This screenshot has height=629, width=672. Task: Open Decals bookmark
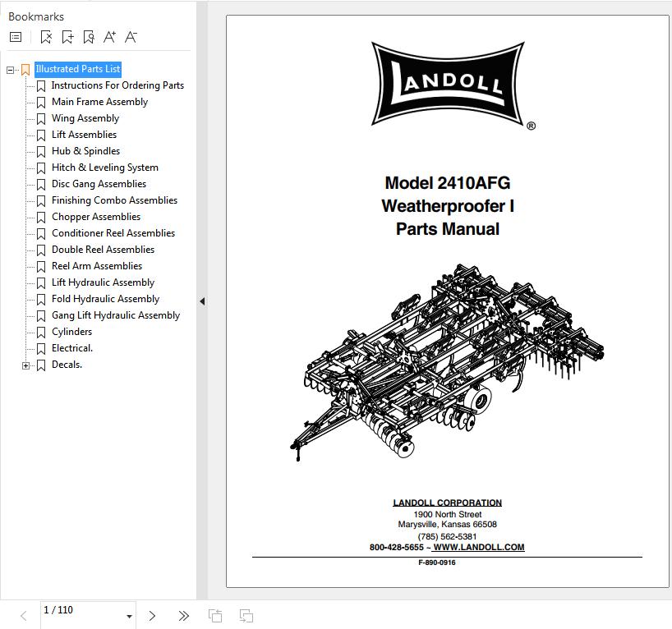click(x=67, y=365)
